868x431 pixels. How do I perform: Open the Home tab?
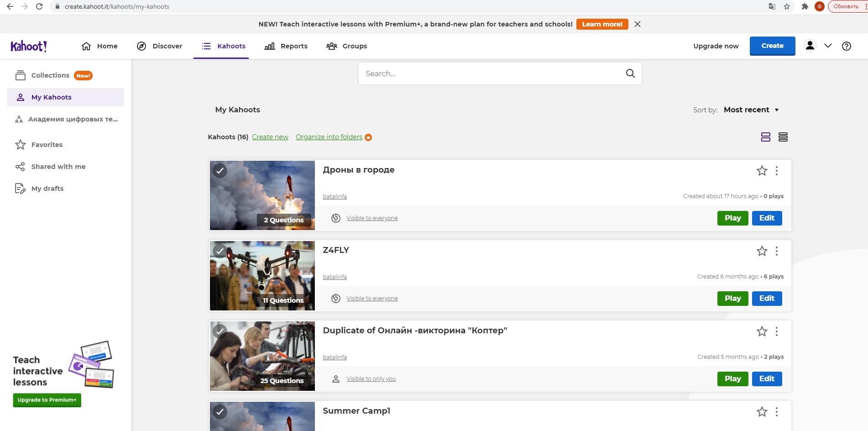99,46
